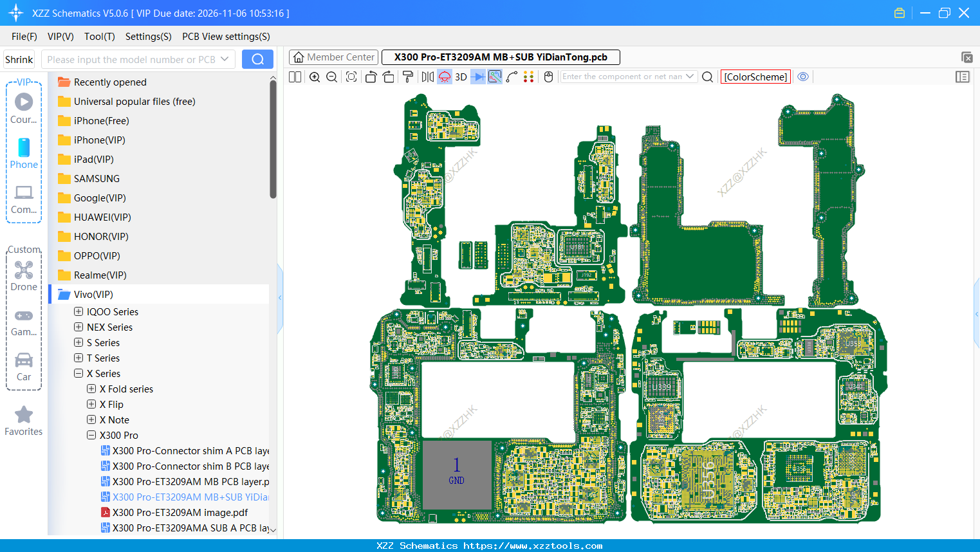The image size is (980, 552).
Task: Click the blue search button
Action: pyautogui.click(x=257, y=59)
